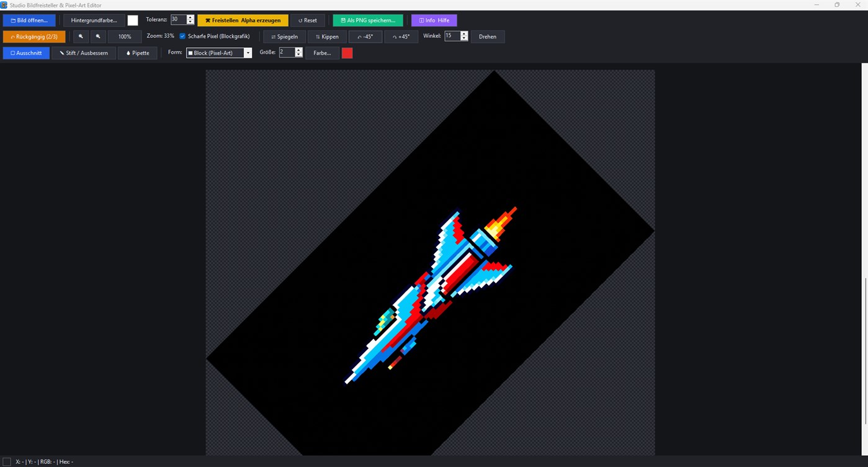Apply rotation with Drehen button
The image size is (868, 467).
coord(488,37)
